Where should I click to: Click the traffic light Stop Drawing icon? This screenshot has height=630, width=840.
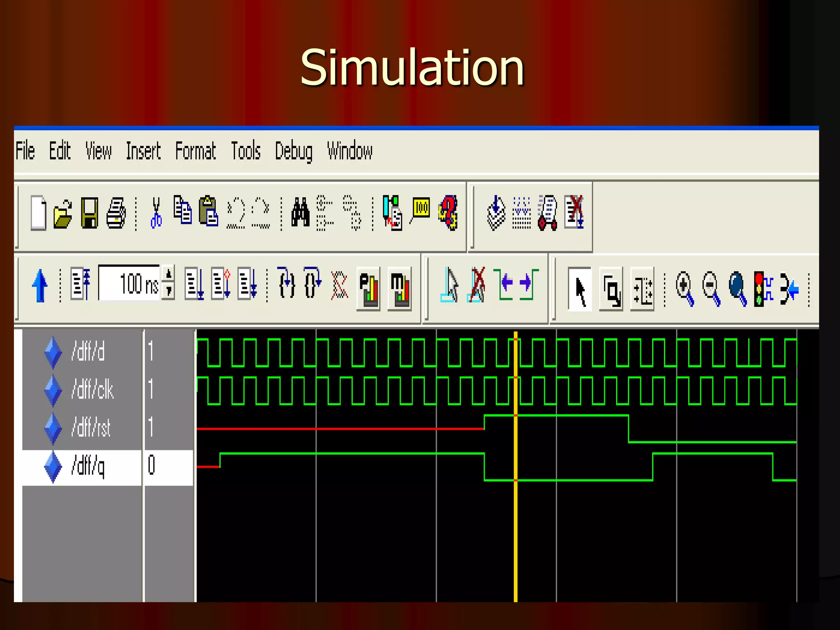point(763,289)
